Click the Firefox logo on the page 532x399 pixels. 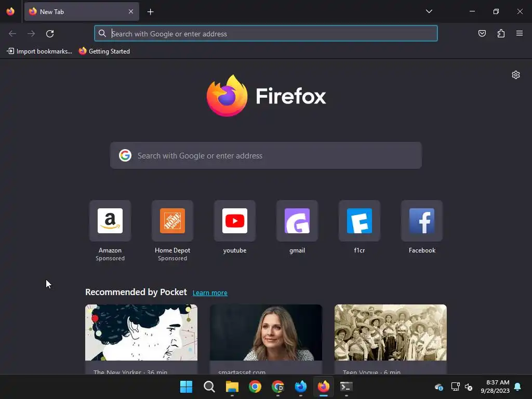(x=267, y=96)
